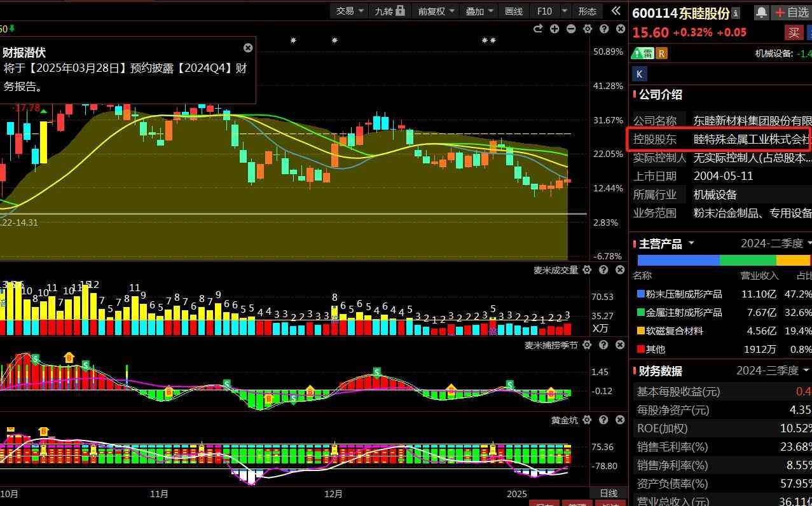Toggle the K badge under stock tags
812x506 pixels.
coord(640,74)
